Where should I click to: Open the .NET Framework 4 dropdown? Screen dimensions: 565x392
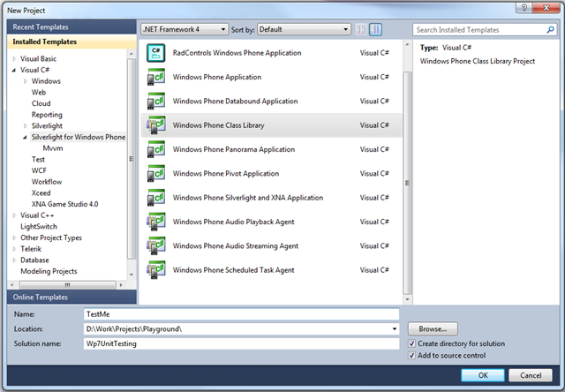tap(185, 29)
